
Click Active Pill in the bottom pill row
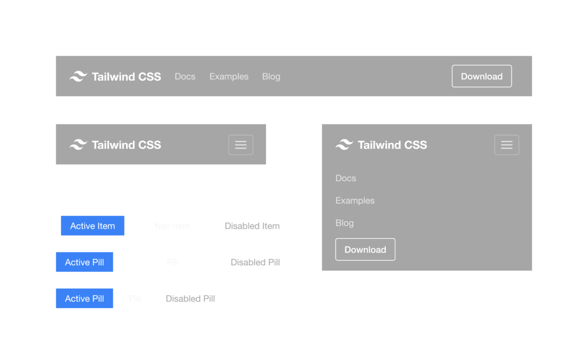84,299
